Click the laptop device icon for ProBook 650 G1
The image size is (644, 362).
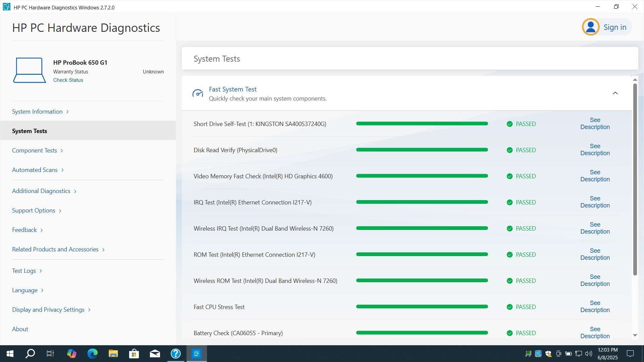[x=30, y=70]
